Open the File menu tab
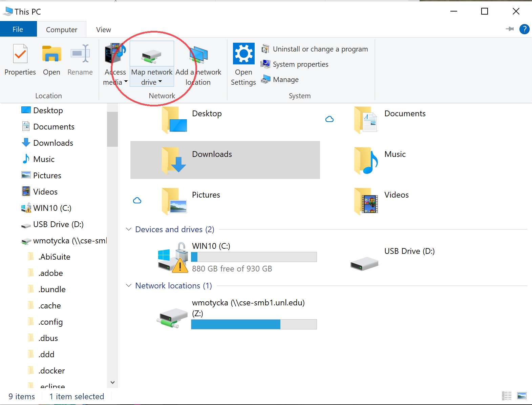 [18, 29]
